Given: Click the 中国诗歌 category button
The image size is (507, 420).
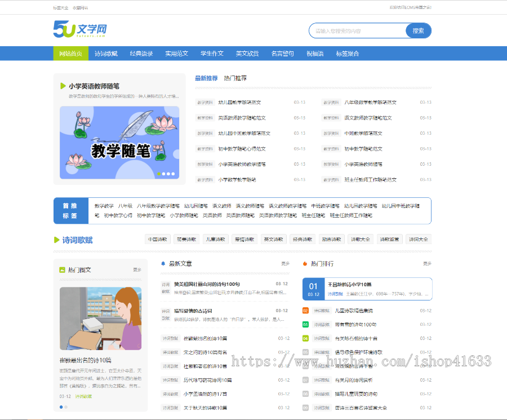Looking at the screenshot, I should pyautogui.click(x=158, y=240).
